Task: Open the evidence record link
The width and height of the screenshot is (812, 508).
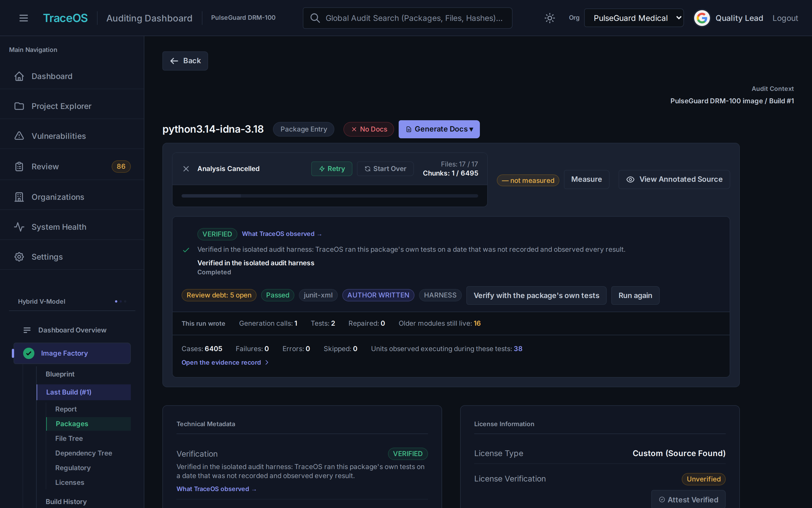Action: point(225,363)
